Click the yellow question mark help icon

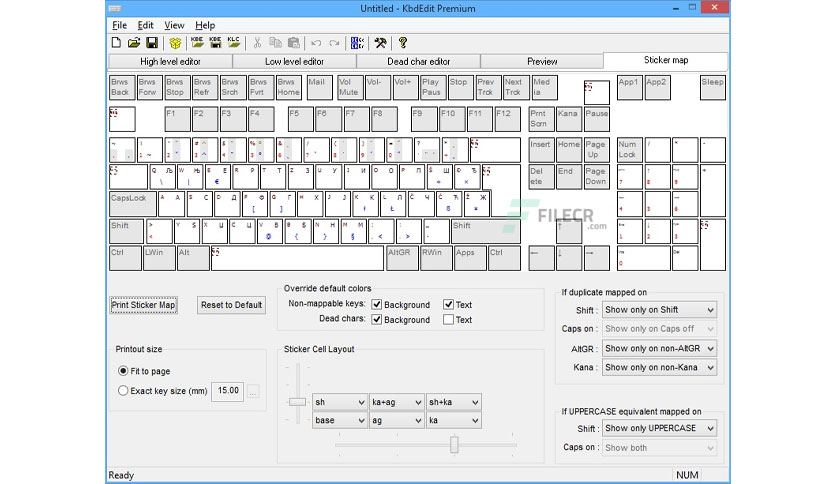point(403,43)
